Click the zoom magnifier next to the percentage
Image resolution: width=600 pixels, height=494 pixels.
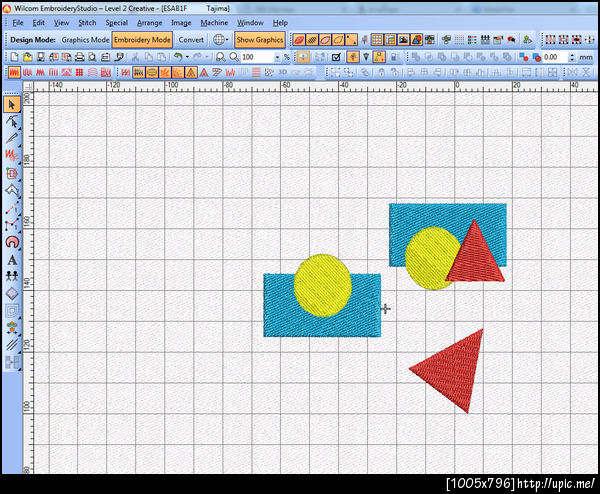point(234,57)
